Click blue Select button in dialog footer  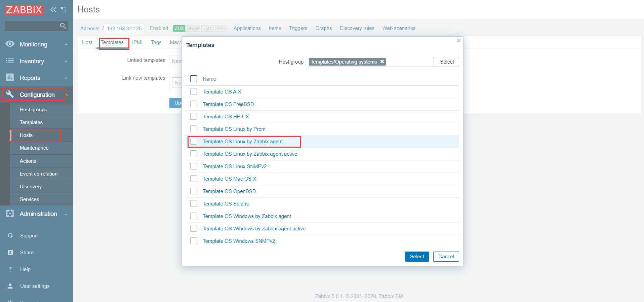click(x=417, y=256)
